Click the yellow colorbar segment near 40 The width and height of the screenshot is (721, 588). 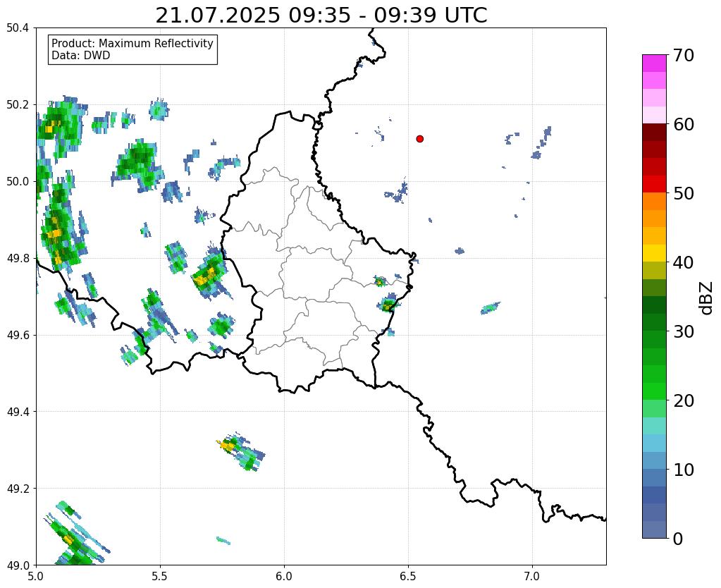pyautogui.click(x=654, y=253)
